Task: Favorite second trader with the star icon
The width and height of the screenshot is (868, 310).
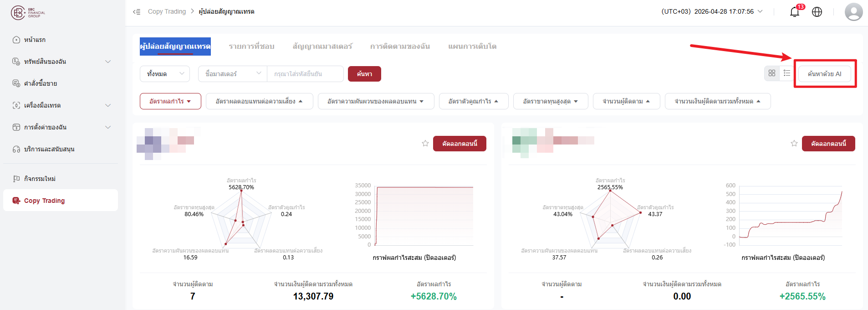Action: coord(794,144)
